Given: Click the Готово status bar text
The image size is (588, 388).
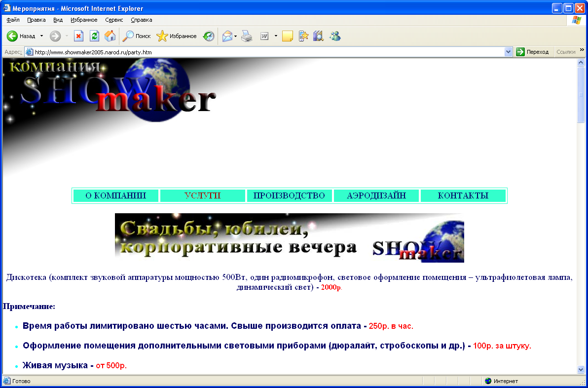Looking at the screenshot, I should [21, 381].
